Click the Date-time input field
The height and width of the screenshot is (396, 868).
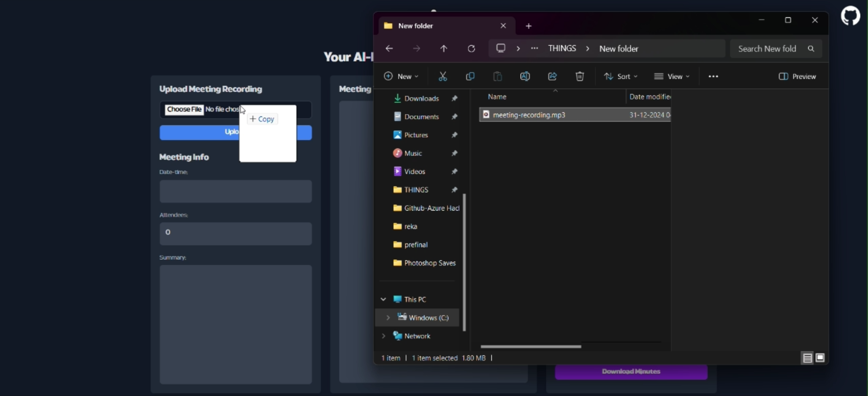click(x=236, y=191)
